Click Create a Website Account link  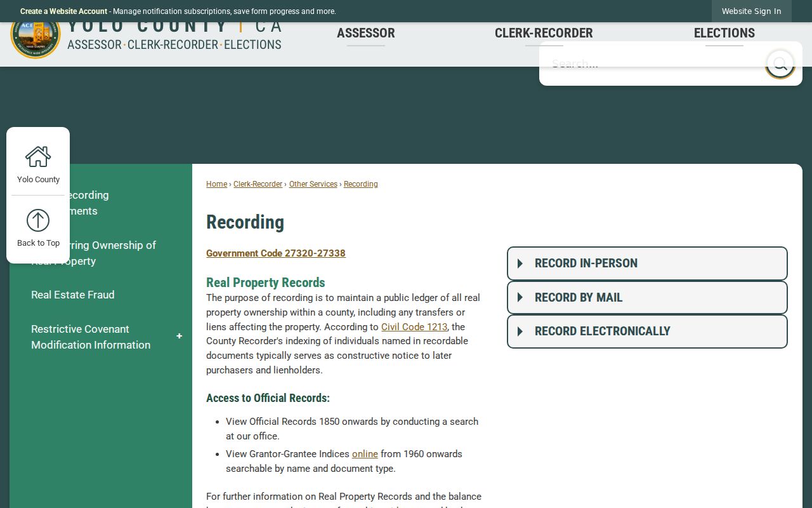[63, 11]
